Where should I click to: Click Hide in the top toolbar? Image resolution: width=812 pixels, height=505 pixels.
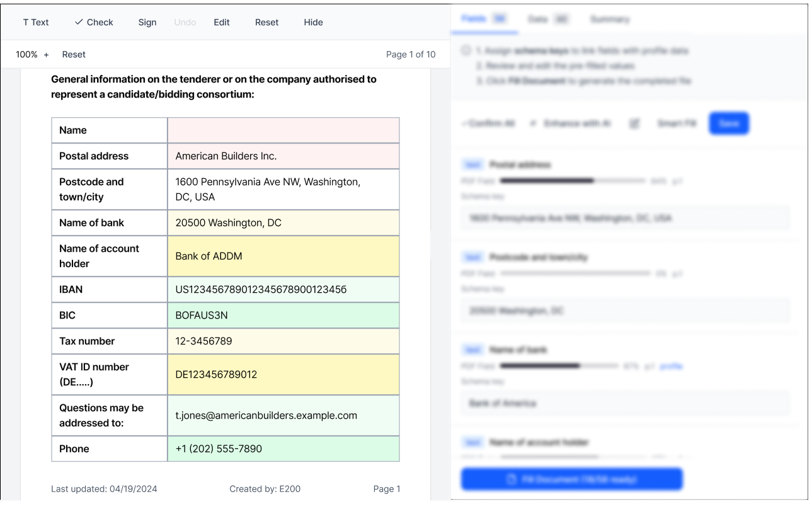313,22
